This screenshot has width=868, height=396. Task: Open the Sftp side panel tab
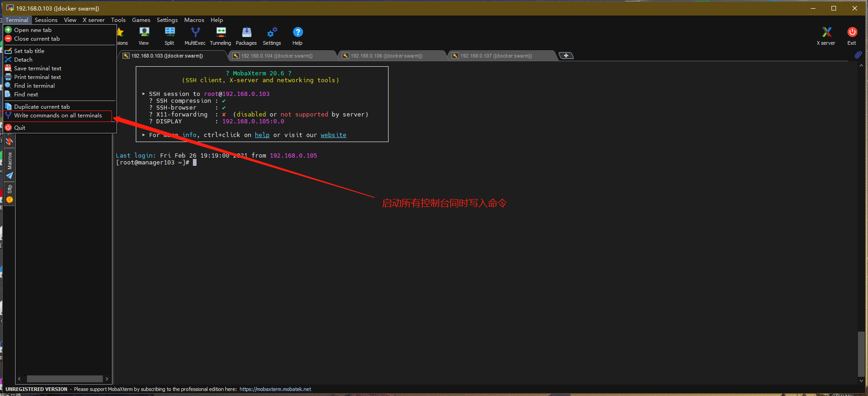10,190
